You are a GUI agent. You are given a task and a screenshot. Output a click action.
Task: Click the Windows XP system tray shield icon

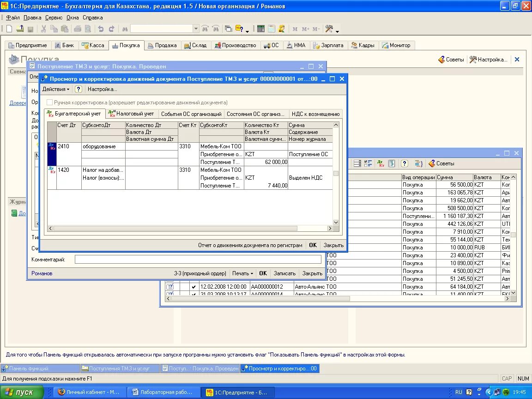tap(506, 392)
